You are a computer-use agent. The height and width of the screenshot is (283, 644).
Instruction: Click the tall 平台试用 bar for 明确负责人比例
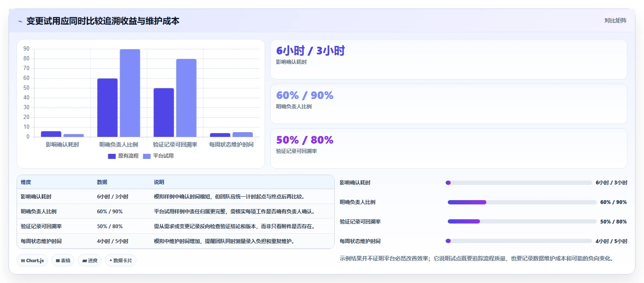pos(130,93)
